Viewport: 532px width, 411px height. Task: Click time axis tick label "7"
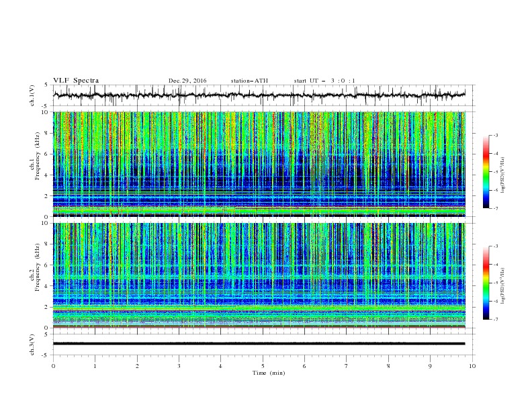point(347,366)
